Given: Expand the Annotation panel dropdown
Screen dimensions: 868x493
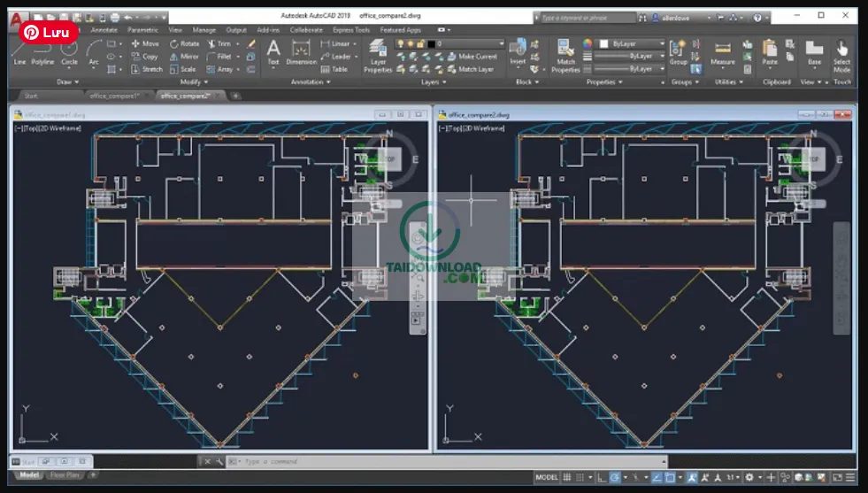Looking at the screenshot, I should click(x=311, y=82).
